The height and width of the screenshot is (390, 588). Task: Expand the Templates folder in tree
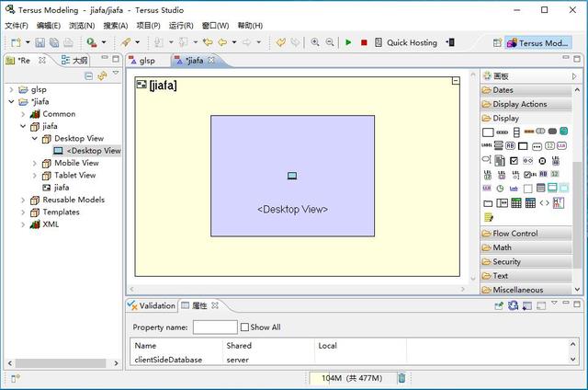[x=24, y=212]
